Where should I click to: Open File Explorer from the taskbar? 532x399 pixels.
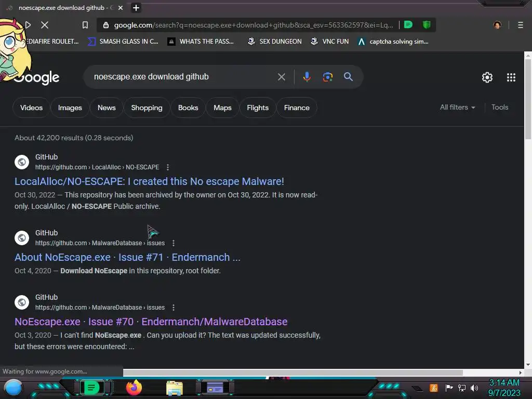[x=175, y=388]
